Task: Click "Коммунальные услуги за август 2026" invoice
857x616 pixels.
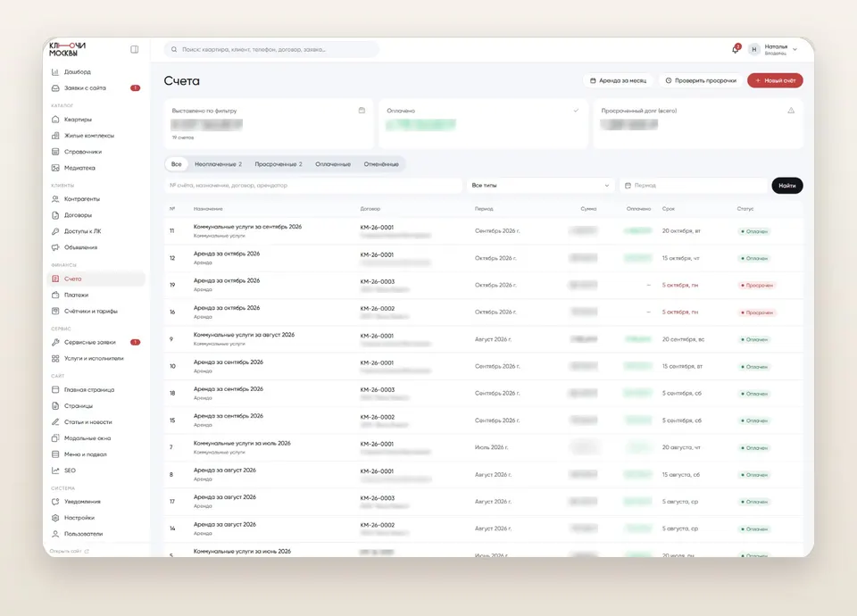Action: point(244,335)
